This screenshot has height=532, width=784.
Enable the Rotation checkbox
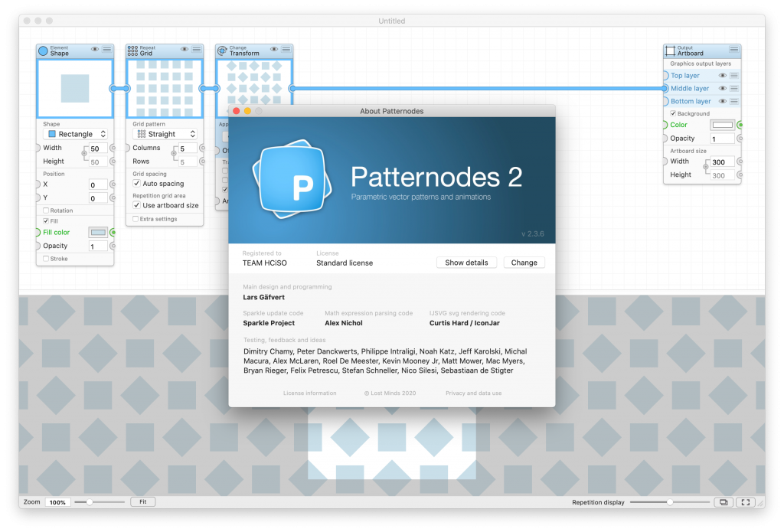[46, 211]
